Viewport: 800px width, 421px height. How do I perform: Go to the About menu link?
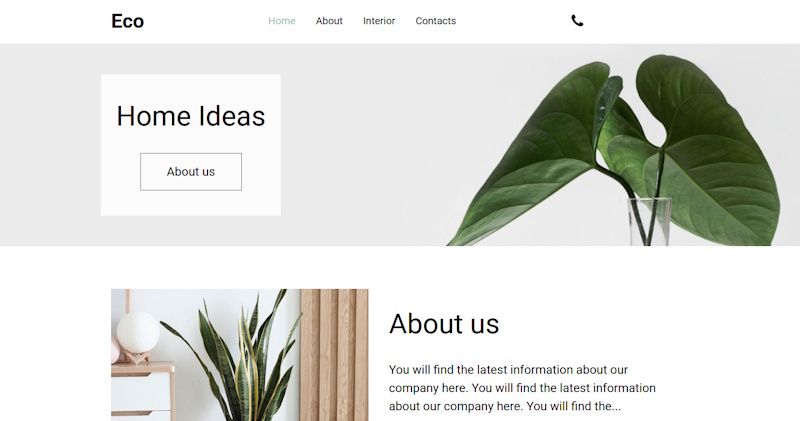(x=329, y=21)
